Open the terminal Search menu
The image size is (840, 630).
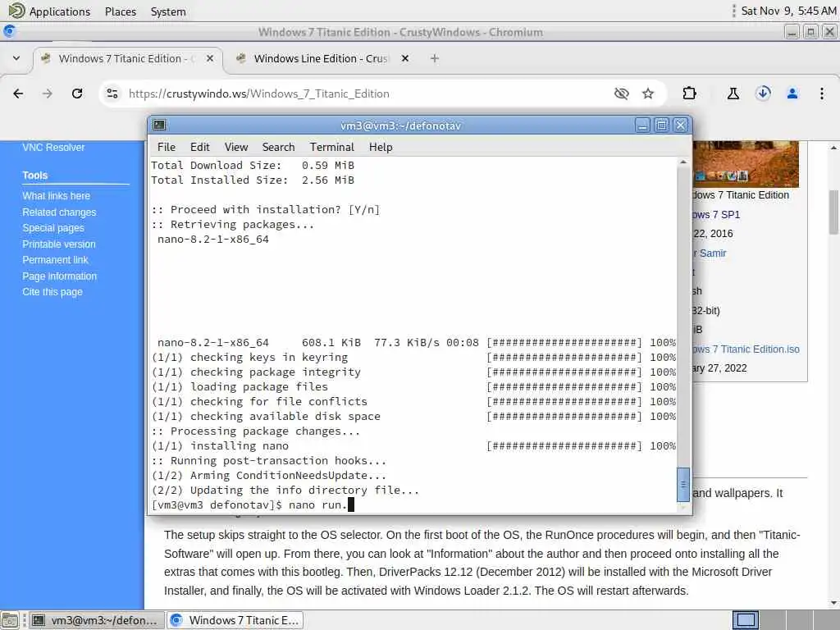pos(279,147)
